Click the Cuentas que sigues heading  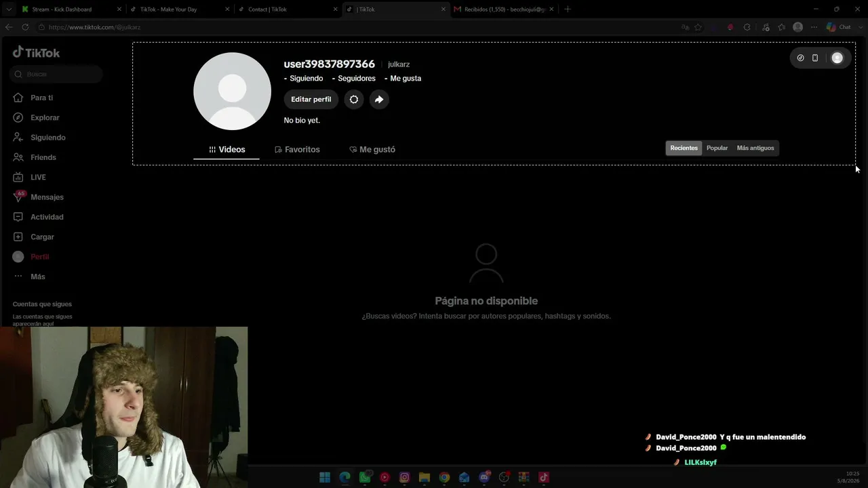[42, 304]
